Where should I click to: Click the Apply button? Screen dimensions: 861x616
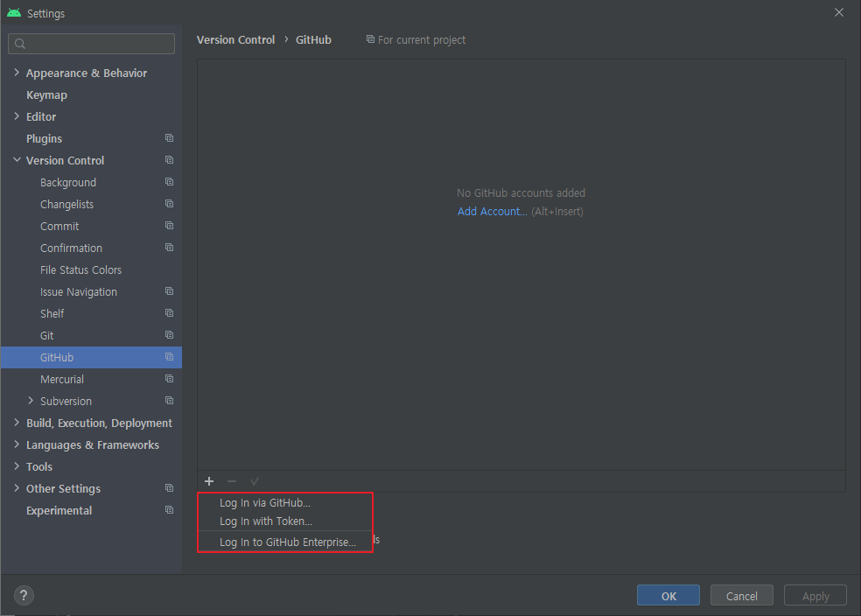pos(815,596)
